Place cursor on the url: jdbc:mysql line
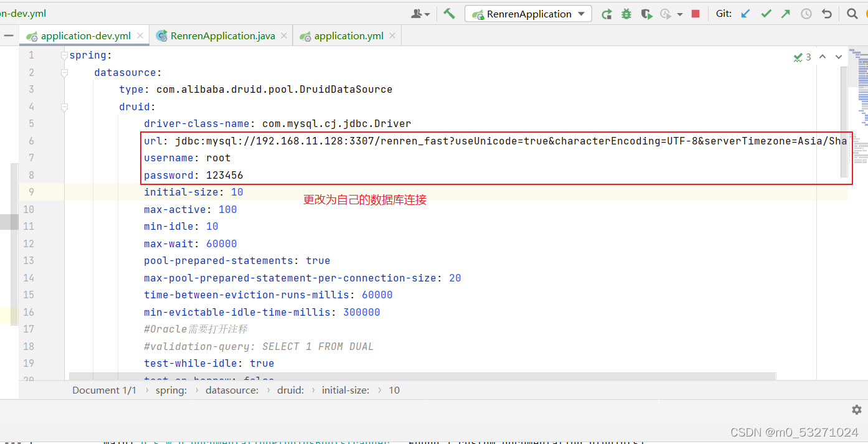 (495, 141)
